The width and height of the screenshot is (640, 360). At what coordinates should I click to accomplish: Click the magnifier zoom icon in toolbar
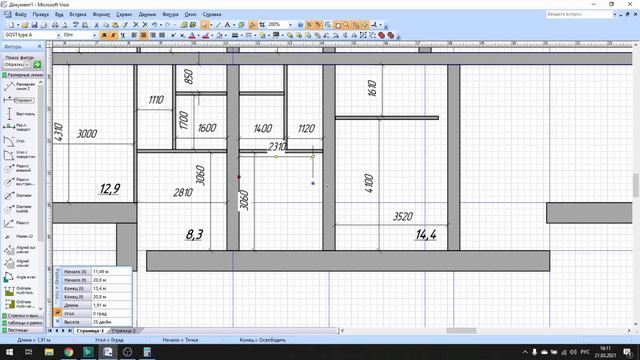click(x=347, y=25)
